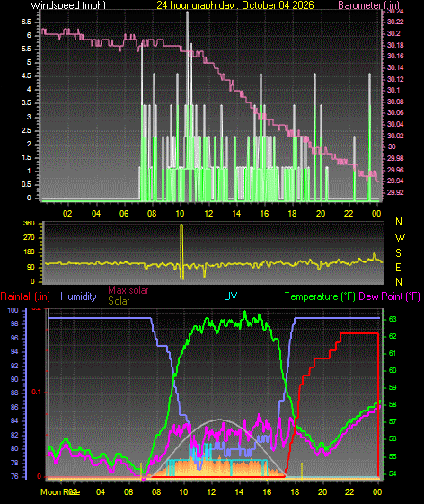Click the 29.92 barometer axis value
Screen dimensions: 424x504
(395, 192)
